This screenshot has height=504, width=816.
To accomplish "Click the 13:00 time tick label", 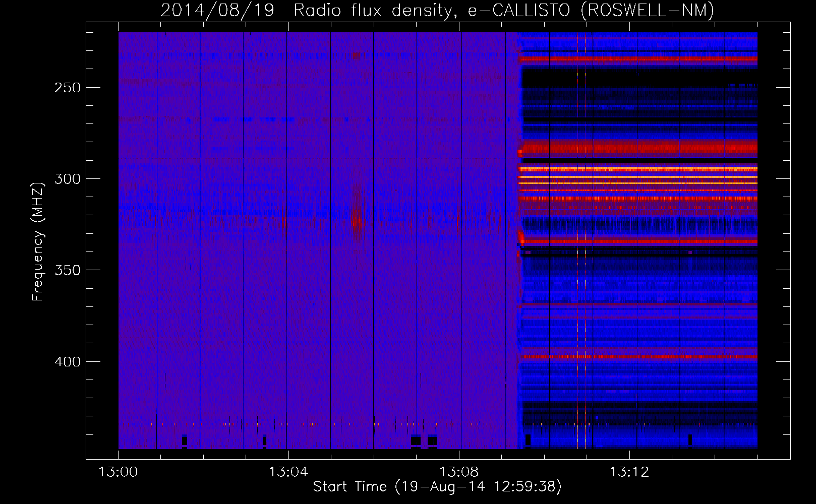I will 118,472.
